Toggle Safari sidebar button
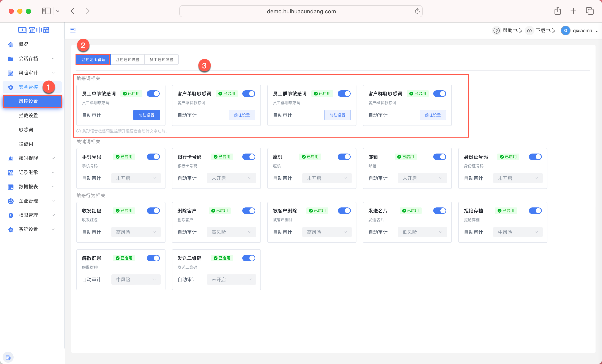The width and height of the screenshot is (602, 364). pos(46,11)
